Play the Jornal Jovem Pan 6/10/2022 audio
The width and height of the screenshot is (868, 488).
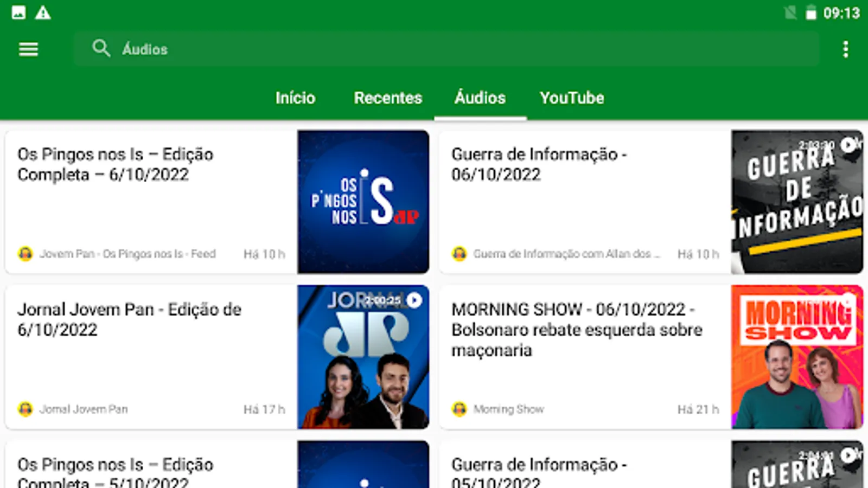point(414,300)
